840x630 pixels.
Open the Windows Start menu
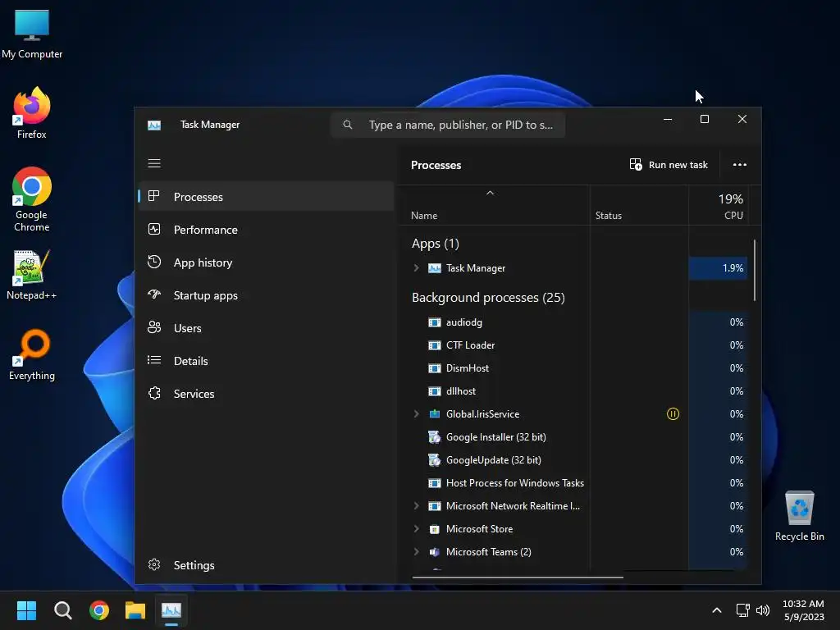[26, 610]
